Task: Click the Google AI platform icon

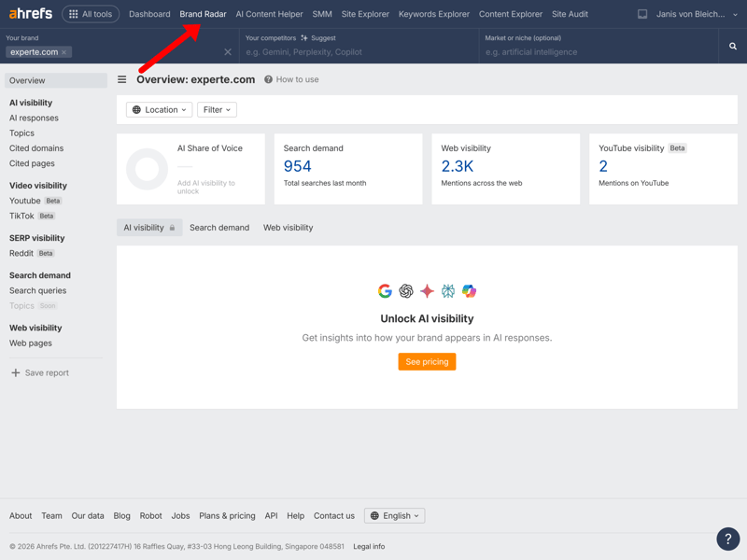Action: click(385, 291)
